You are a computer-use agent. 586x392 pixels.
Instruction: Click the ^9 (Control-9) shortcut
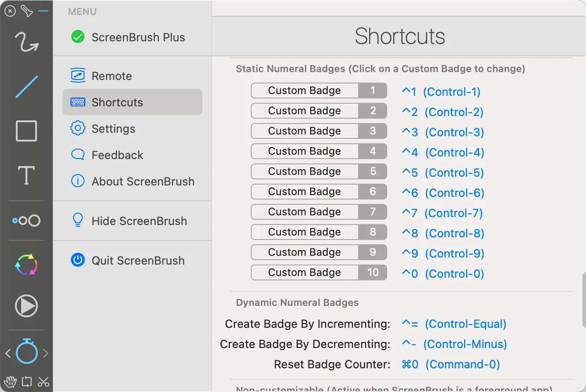(x=443, y=254)
